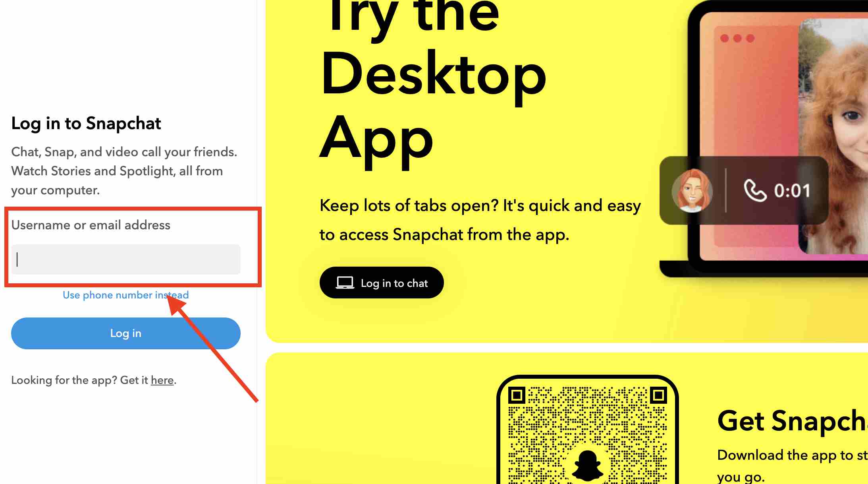This screenshot has width=868, height=484.
Task: Click the blue 'Log in' button
Action: click(125, 333)
